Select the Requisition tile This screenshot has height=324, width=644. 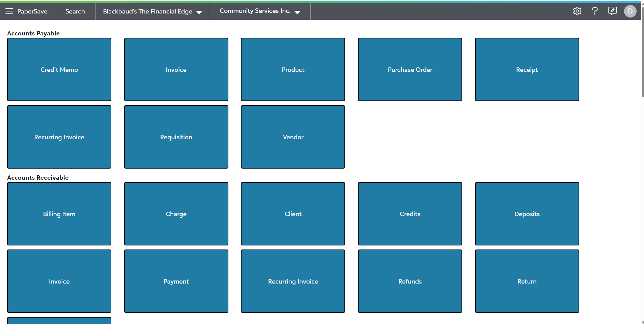(176, 137)
